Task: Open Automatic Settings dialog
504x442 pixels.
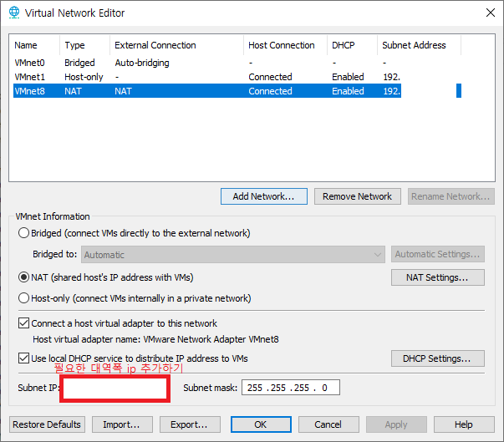Action: click(x=438, y=254)
